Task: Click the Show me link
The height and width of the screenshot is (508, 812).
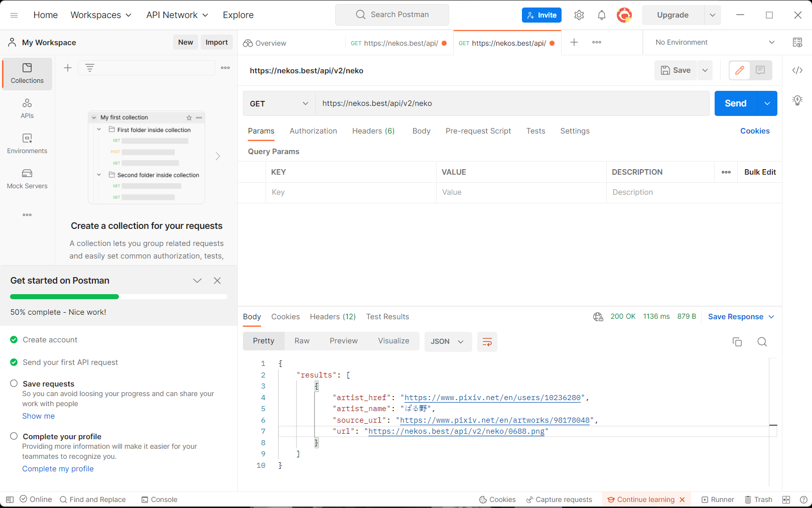Action: pyautogui.click(x=38, y=416)
